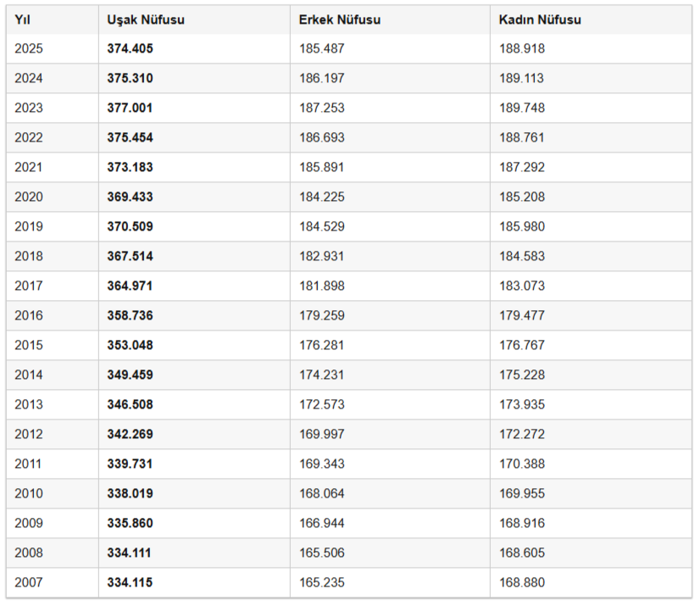Click the male population value 168.064

tap(322, 493)
